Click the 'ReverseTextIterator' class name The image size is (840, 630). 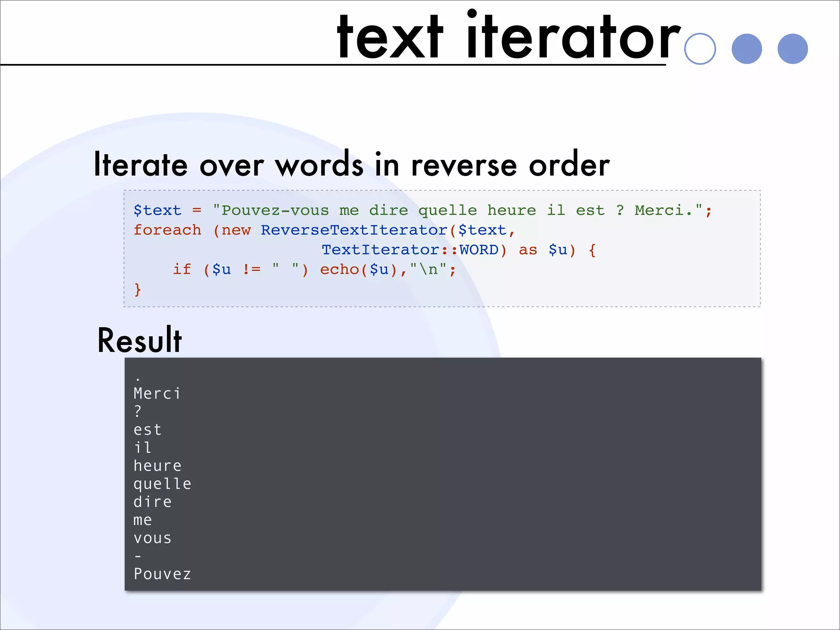354,230
